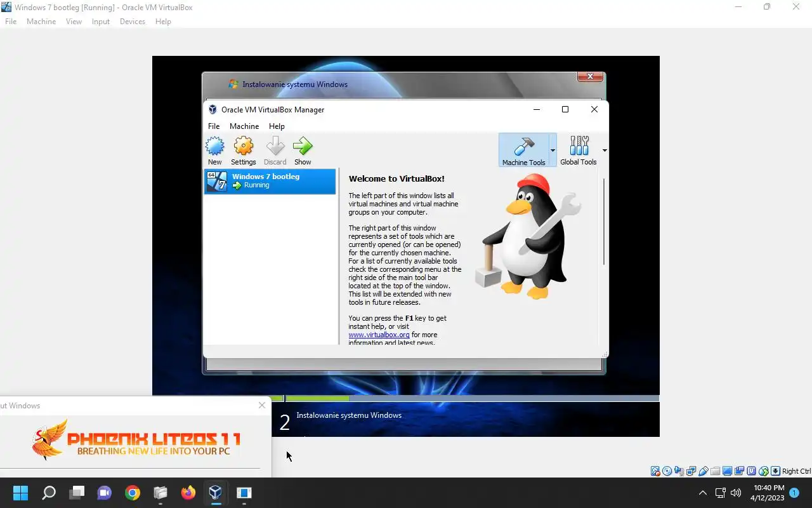
Task: Click the VirtualBox taskbar icon
Action: point(216,493)
